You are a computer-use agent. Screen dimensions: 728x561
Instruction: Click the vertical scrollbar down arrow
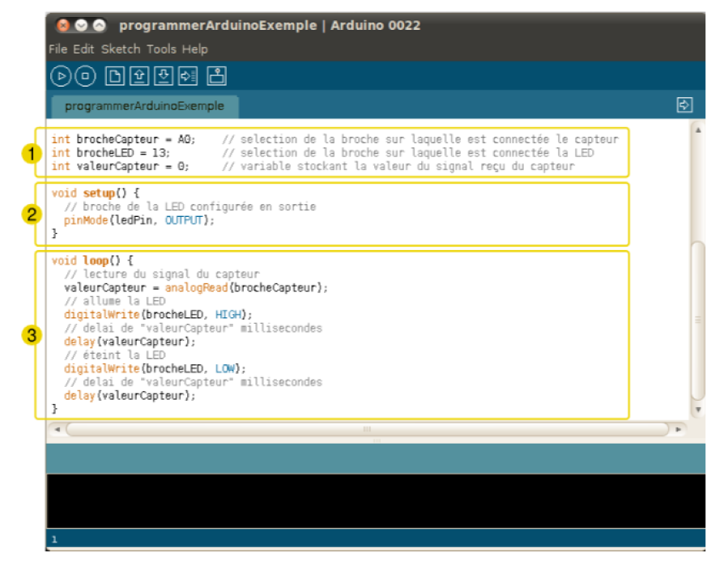coord(698,410)
